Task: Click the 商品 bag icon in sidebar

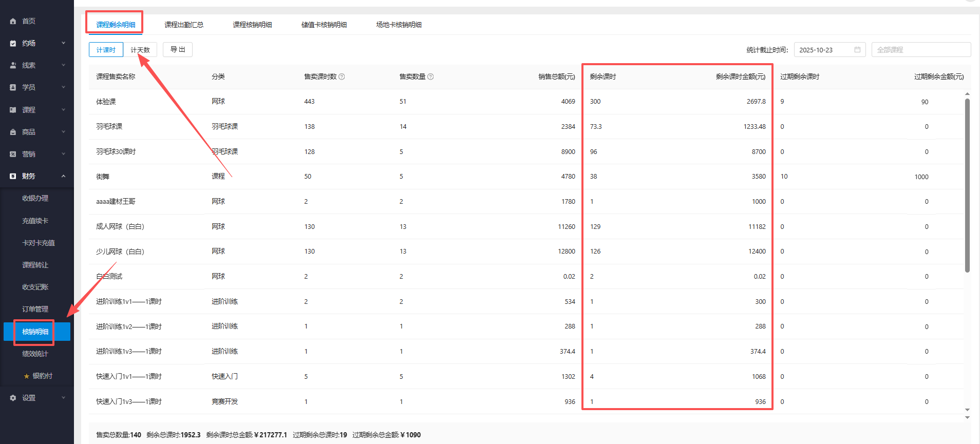Action: point(13,132)
